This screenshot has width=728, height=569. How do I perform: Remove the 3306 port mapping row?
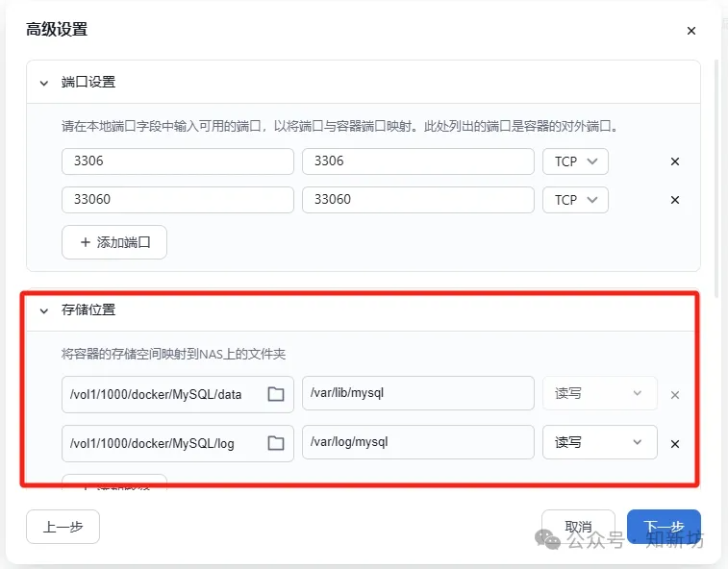point(675,161)
